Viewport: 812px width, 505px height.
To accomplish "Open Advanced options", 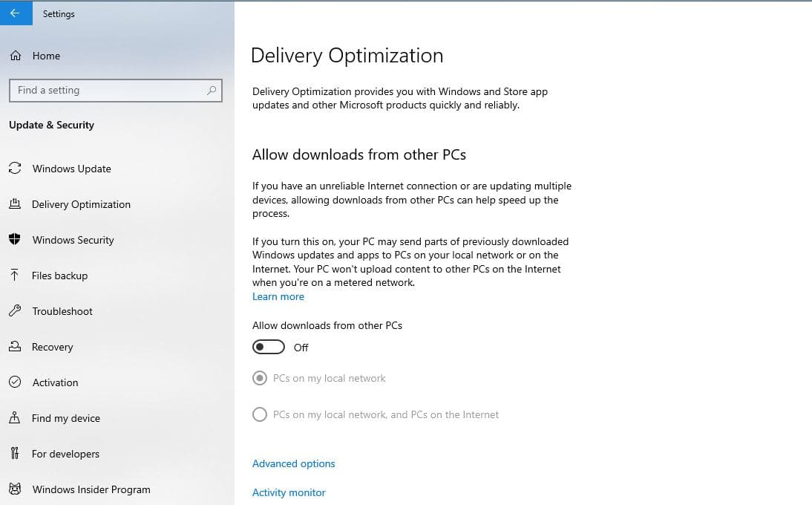I will point(293,463).
